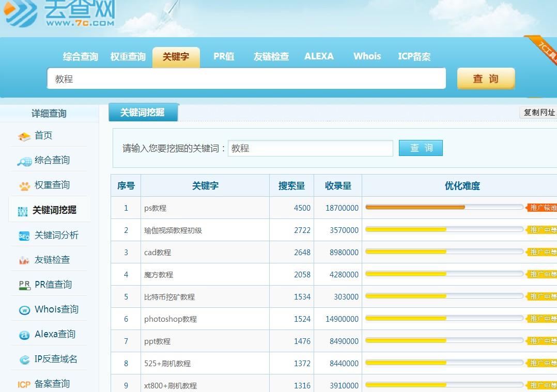Image resolution: width=557 pixels, height=392 pixels.
Task: Select the 关键词挖掘 panel tab
Action: 143,113
